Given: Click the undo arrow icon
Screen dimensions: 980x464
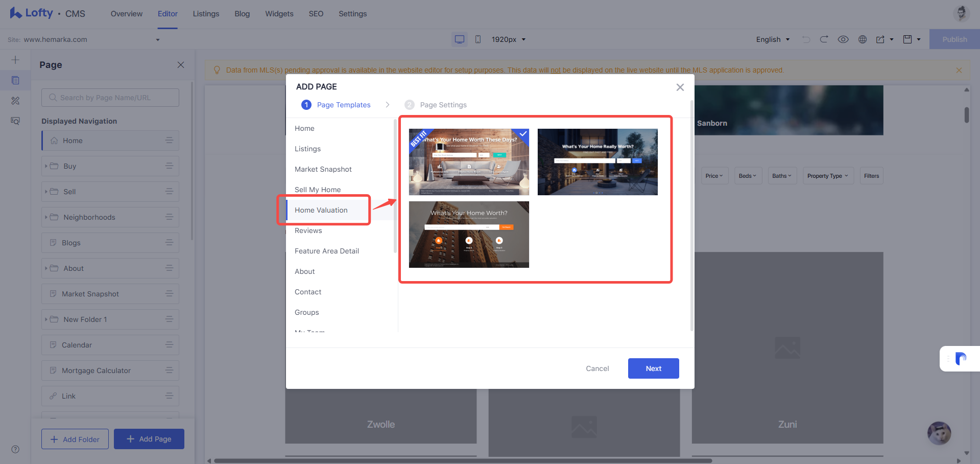Looking at the screenshot, I should (806, 39).
